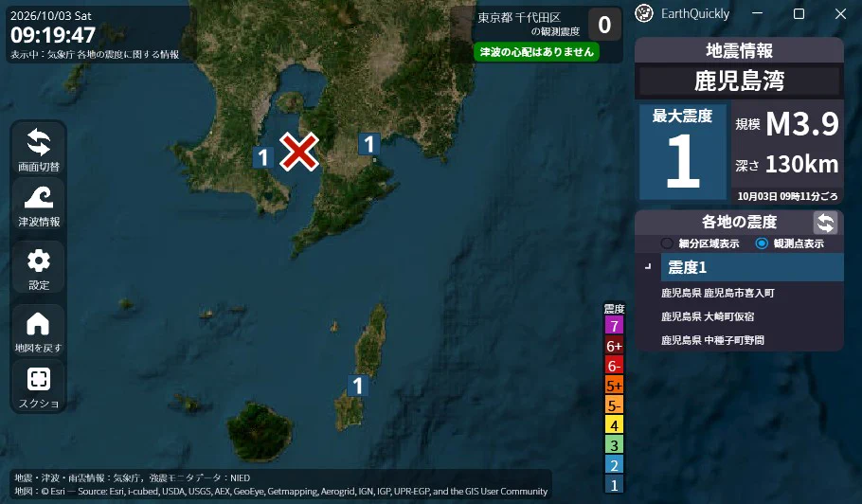Click the blue intensity 2 legend swatch
Viewport: 862px width, 504px height.
pos(614,465)
